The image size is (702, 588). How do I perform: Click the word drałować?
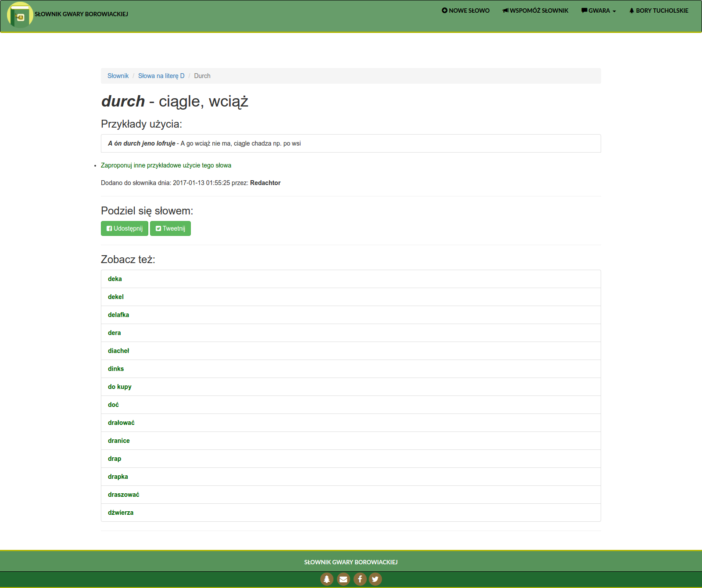(121, 423)
